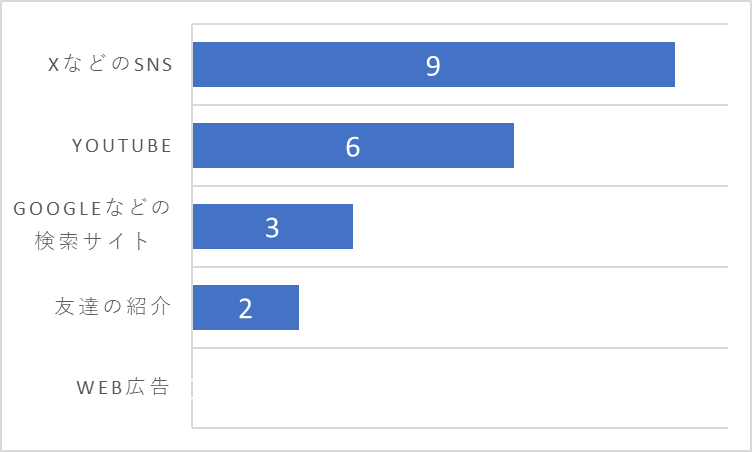This screenshot has height=452, width=752.
Task: Select the XなどのSNS bar
Action: (434, 64)
